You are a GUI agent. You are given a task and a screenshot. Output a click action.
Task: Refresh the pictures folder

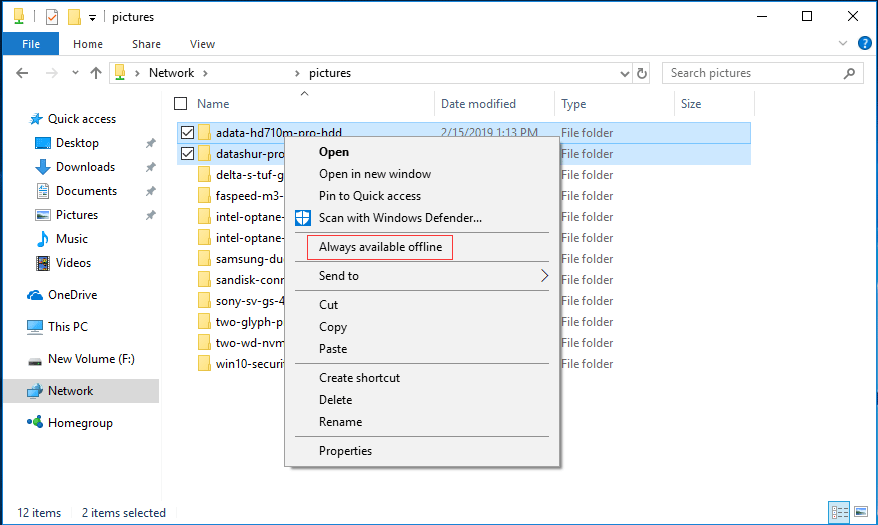coord(642,73)
